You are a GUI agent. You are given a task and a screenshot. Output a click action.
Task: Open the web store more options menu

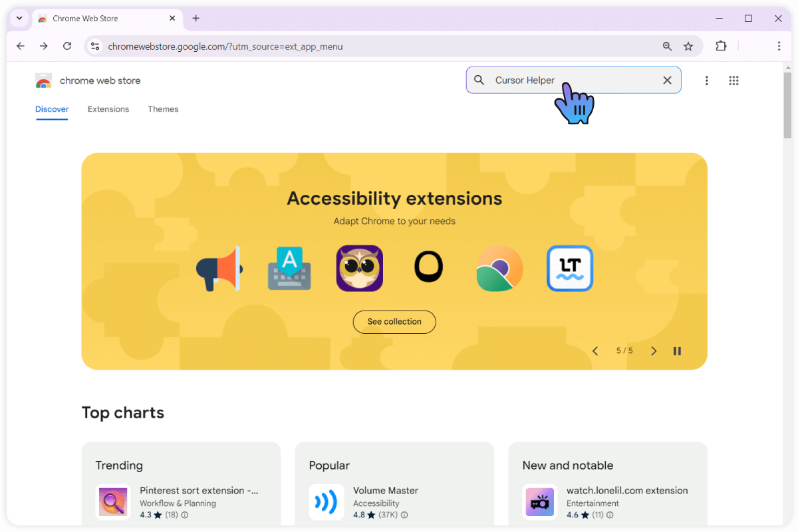(x=706, y=80)
